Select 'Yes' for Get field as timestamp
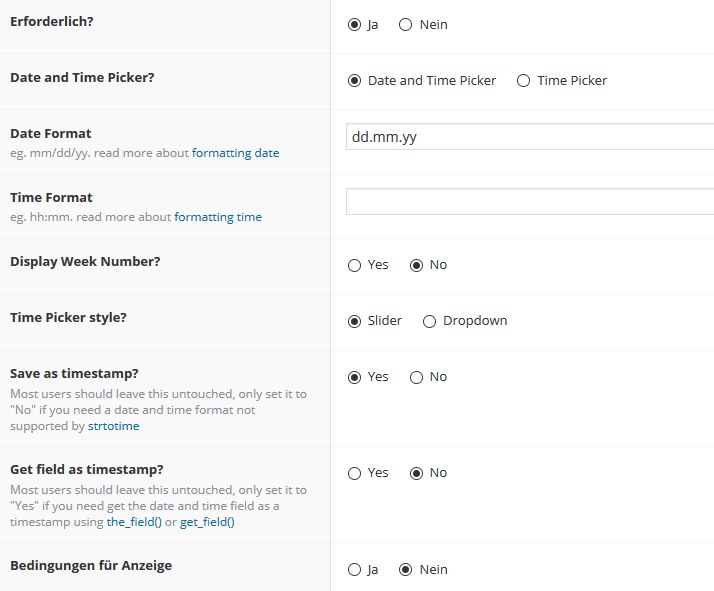Viewport: 714px width, 591px height. (x=354, y=473)
